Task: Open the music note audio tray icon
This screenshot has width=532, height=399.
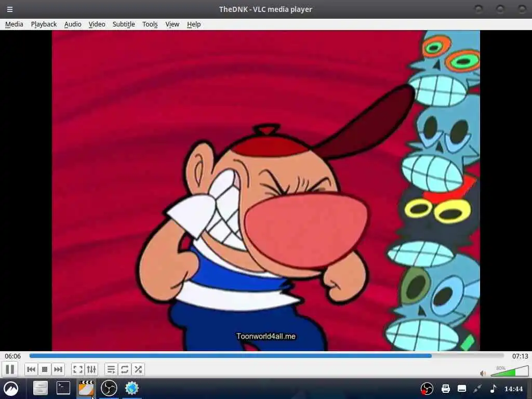Action: [x=494, y=389]
